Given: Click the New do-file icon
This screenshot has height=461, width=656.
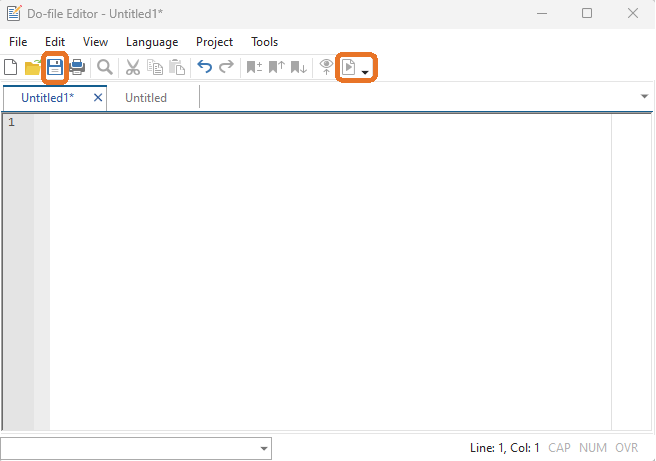Looking at the screenshot, I should point(11,68).
